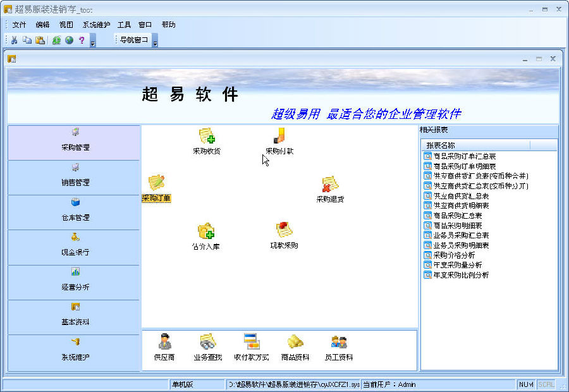Open the 采购退货 purchase return icon
The height and width of the screenshot is (392, 569).
coord(330,185)
